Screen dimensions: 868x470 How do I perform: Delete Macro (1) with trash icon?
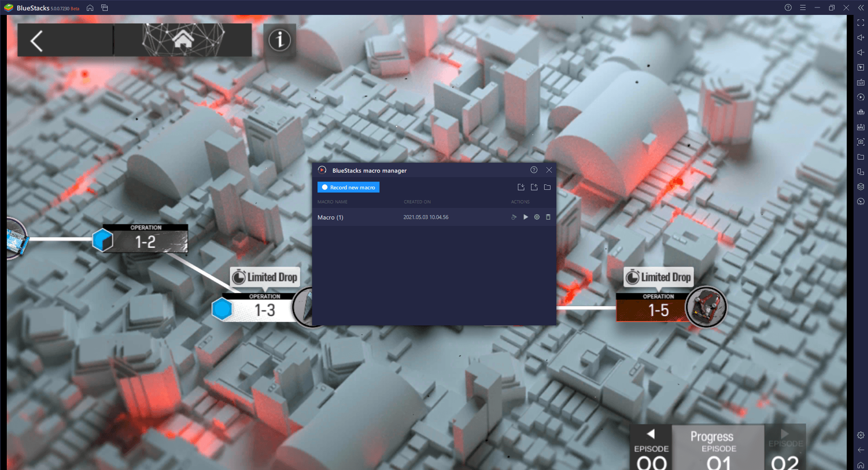(548, 217)
